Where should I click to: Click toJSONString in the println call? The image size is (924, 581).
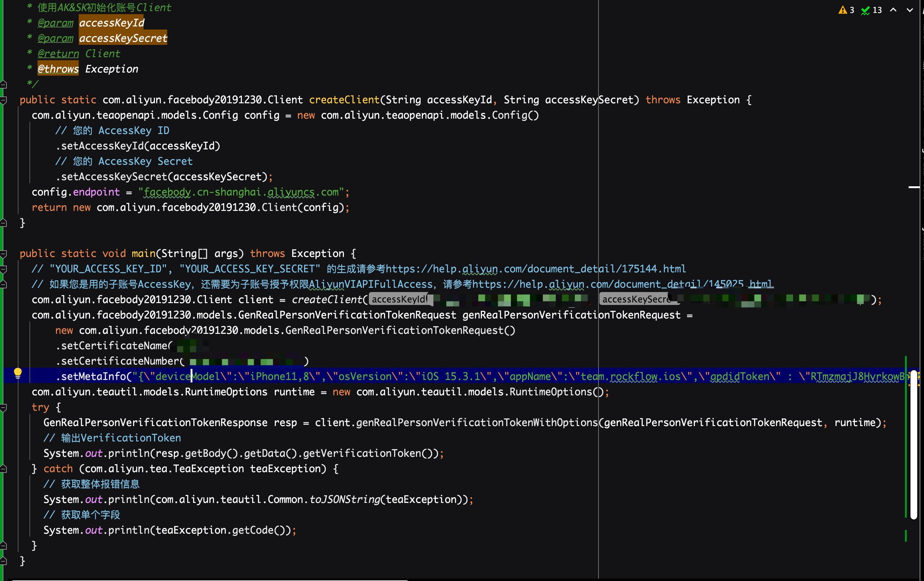(344, 499)
